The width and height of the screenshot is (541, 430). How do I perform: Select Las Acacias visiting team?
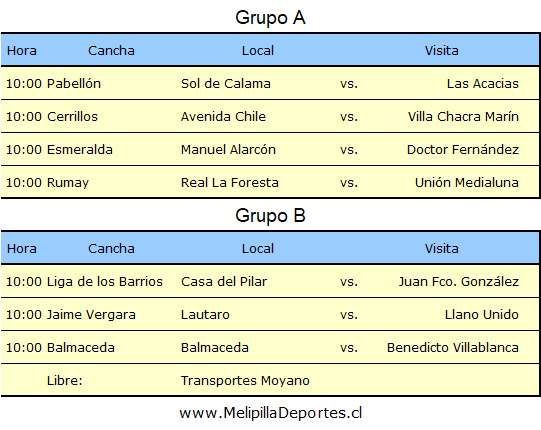[x=483, y=84]
